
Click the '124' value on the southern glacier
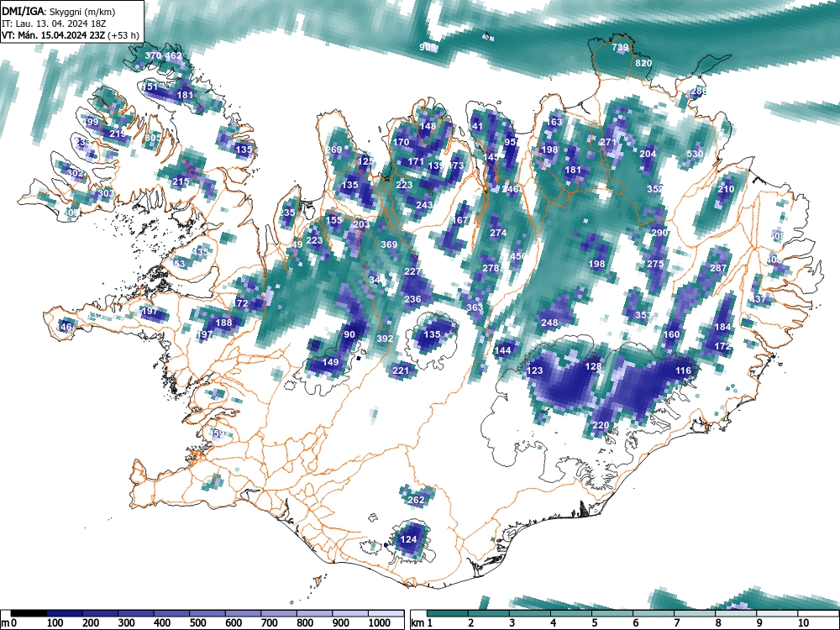(x=409, y=539)
